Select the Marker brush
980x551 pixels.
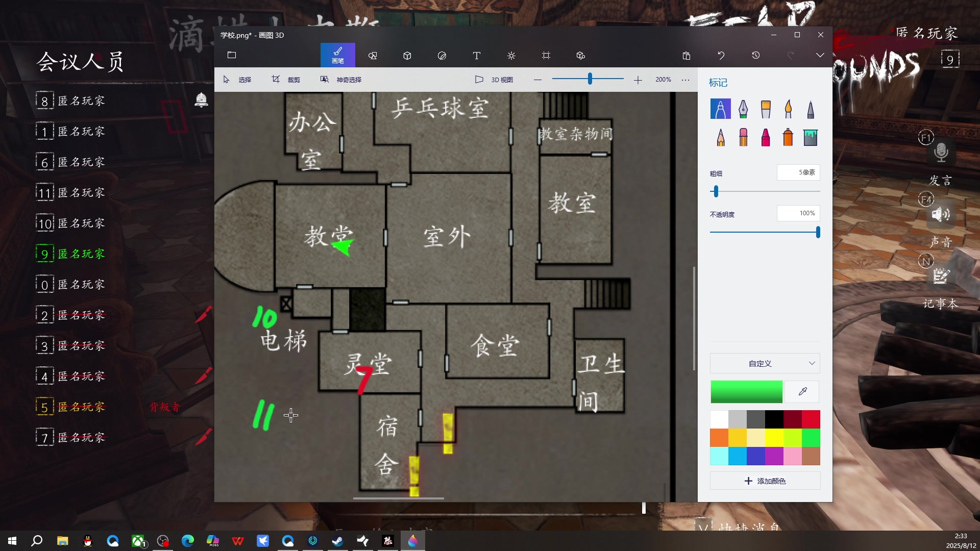coord(721,109)
